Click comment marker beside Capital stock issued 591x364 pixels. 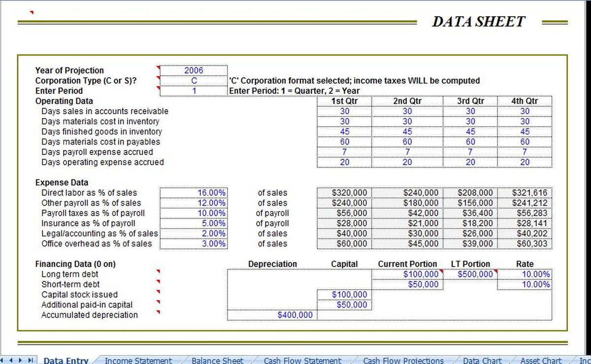click(x=159, y=292)
